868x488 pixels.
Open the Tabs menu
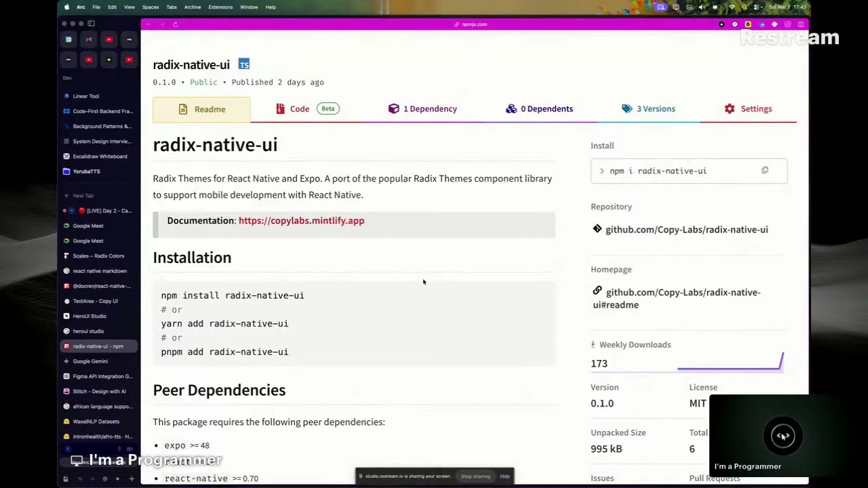[x=172, y=7]
